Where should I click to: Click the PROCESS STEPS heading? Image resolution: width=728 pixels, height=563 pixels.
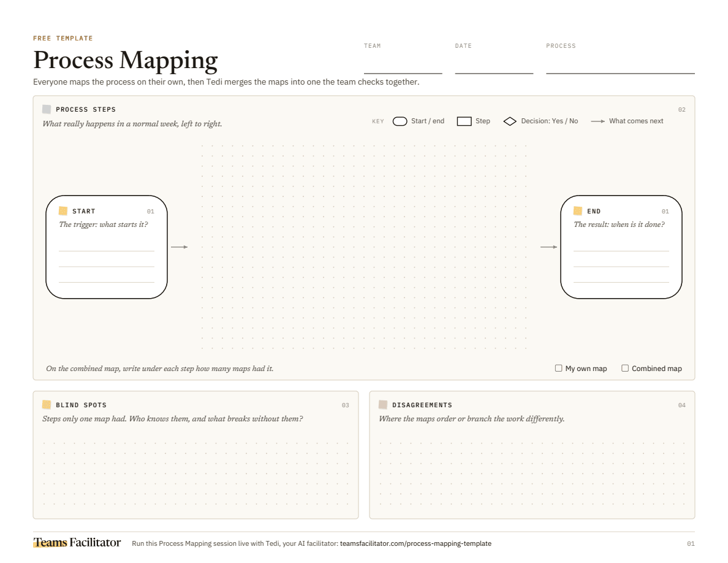point(86,109)
